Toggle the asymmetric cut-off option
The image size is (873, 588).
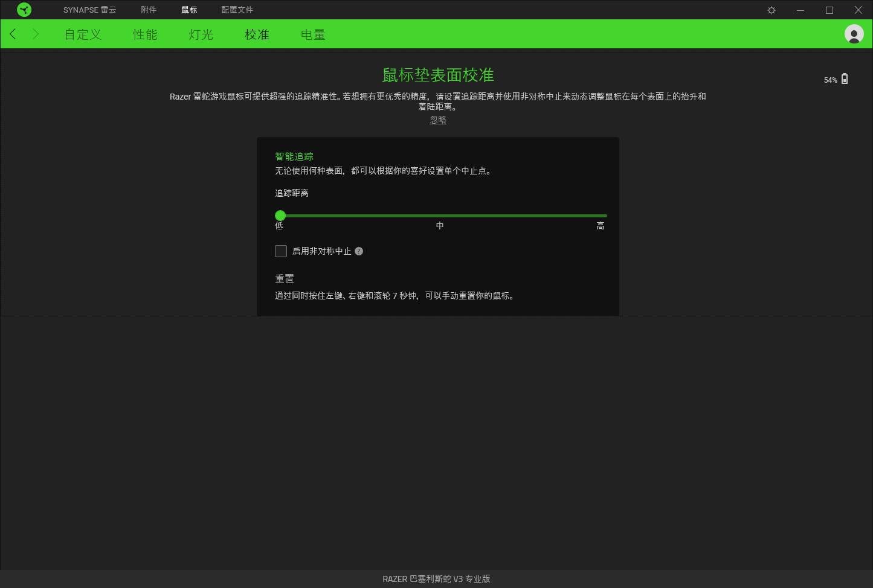(281, 251)
